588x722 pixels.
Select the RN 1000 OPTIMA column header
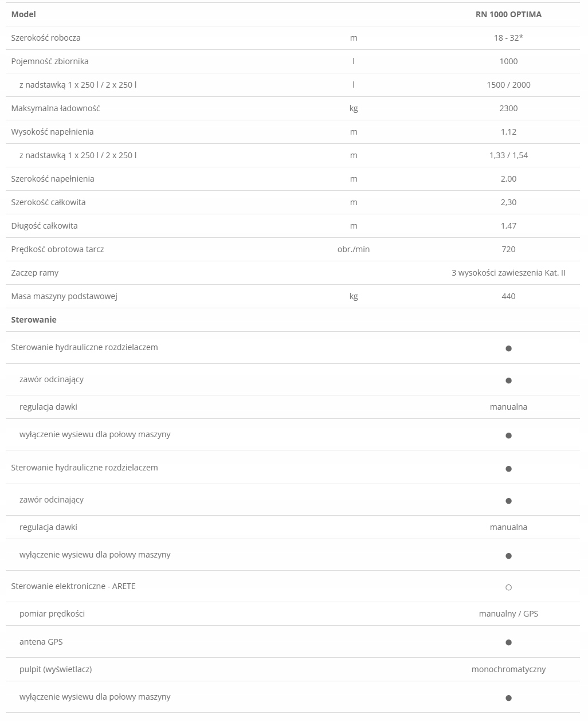(x=508, y=14)
